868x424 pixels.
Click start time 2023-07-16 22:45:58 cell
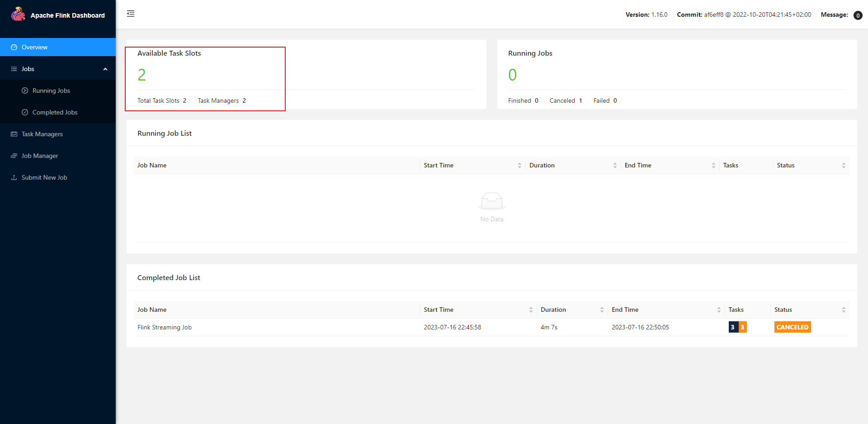pyautogui.click(x=453, y=327)
